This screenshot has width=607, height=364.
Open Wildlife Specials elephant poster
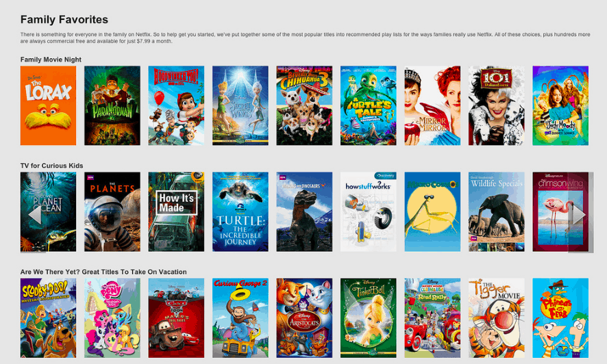click(496, 211)
